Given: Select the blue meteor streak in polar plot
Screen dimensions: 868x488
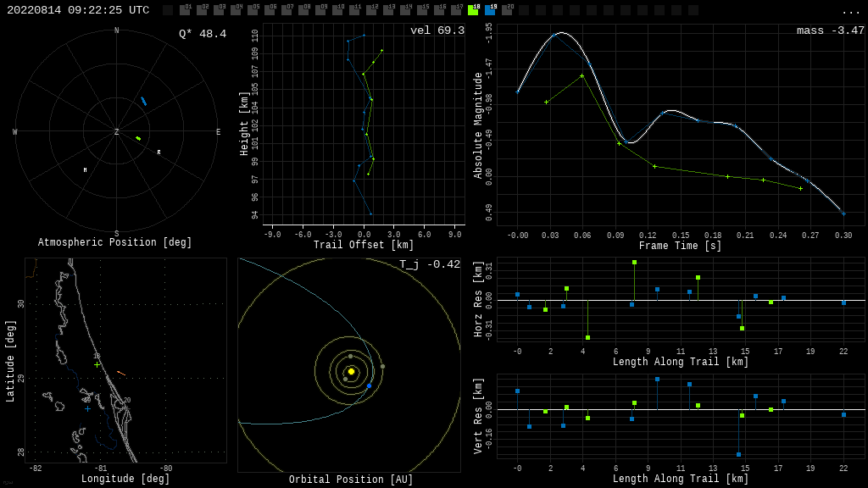Looking at the screenshot, I should coord(143,101).
